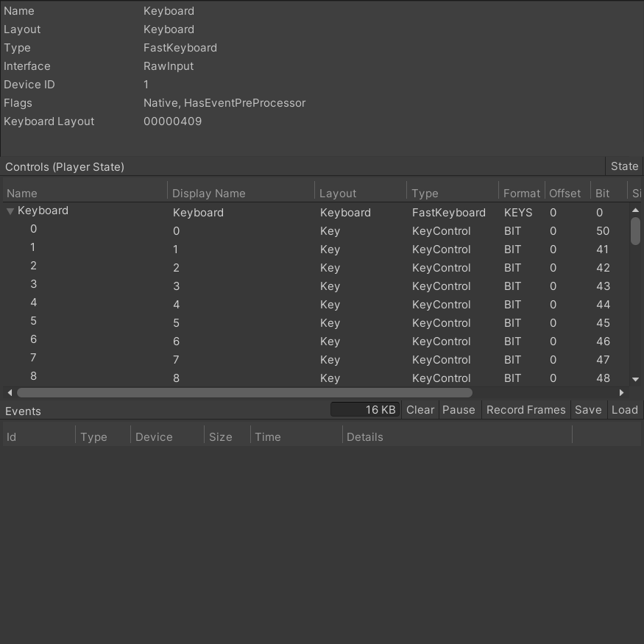644x644 pixels.
Task: Click the controls list scroll up arrow
Action: click(635, 210)
